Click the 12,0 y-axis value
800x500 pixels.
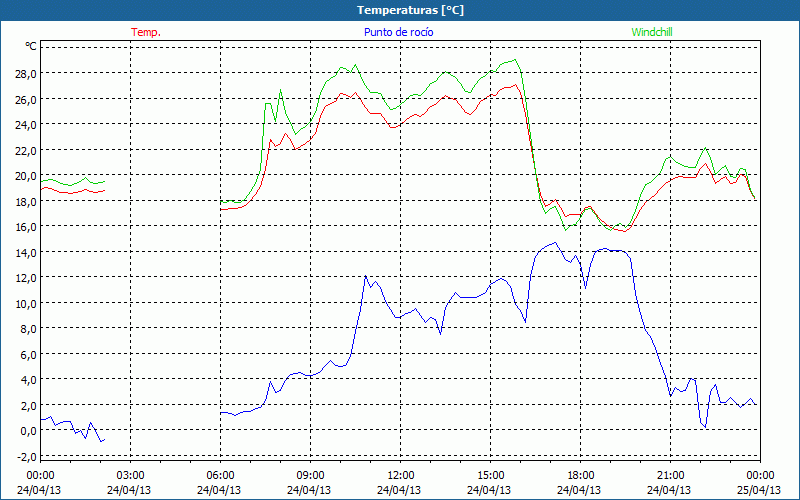click(x=26, y=278)
